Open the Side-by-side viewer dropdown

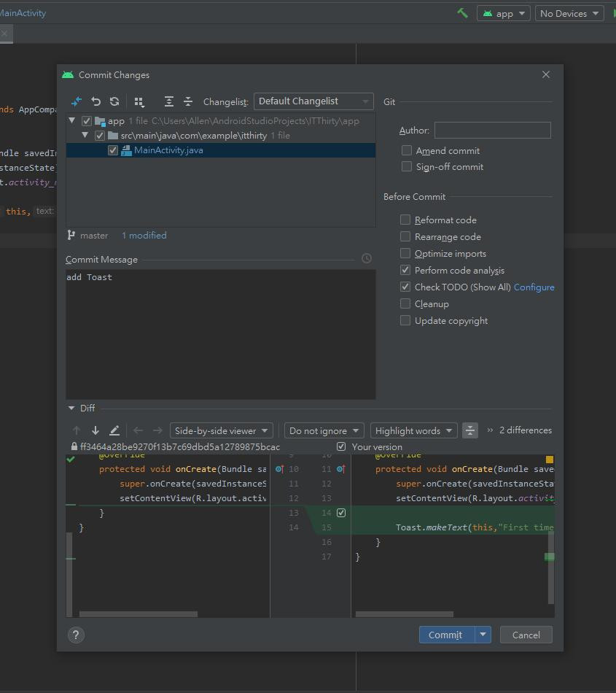[x=222, y=430]
